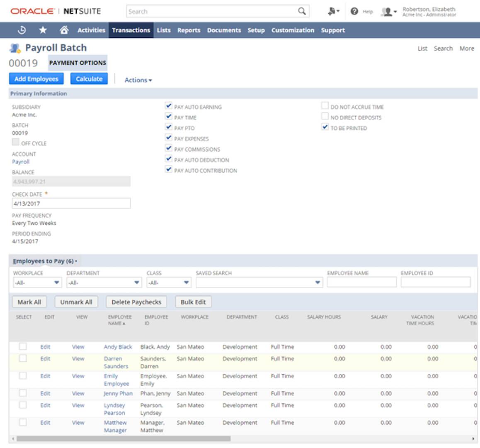This screenshot has height=448, width=480.
Task: Toggle the Pay Commissions checkbox
Action: (x=168, y=149)
